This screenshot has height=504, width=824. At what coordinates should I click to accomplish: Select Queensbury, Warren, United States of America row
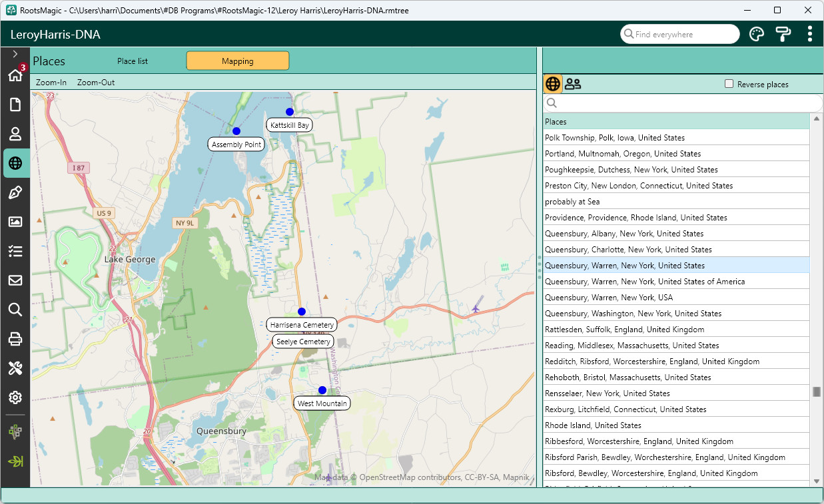676,282
